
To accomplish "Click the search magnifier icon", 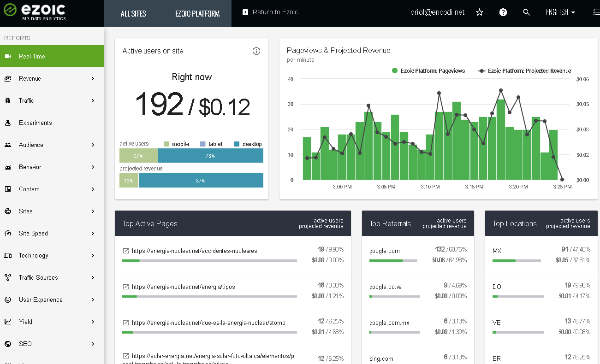I will (x=527, y=12).
